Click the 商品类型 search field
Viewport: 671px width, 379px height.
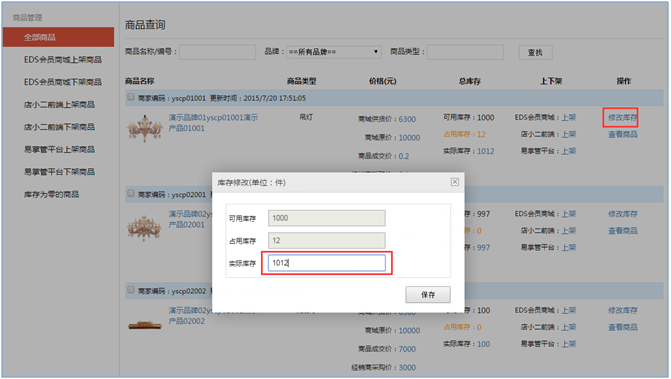[465, 52]
